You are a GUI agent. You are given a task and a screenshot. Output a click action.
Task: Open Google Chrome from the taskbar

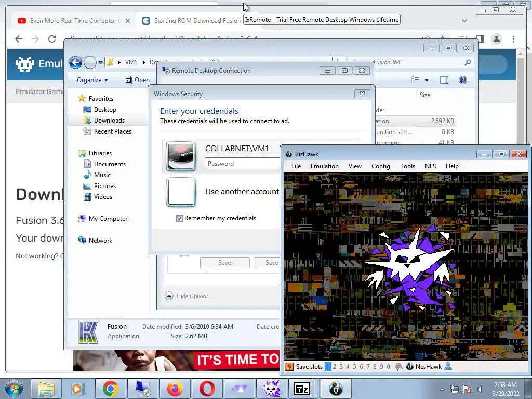[x=110, y=389]
